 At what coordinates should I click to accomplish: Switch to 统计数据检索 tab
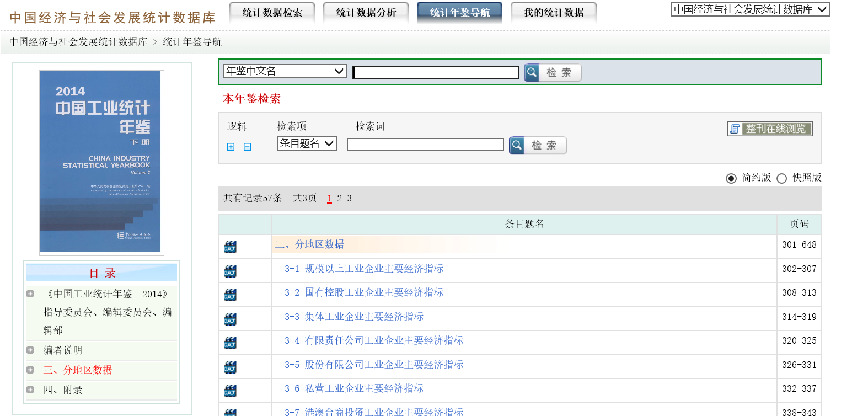coord(272,13)
